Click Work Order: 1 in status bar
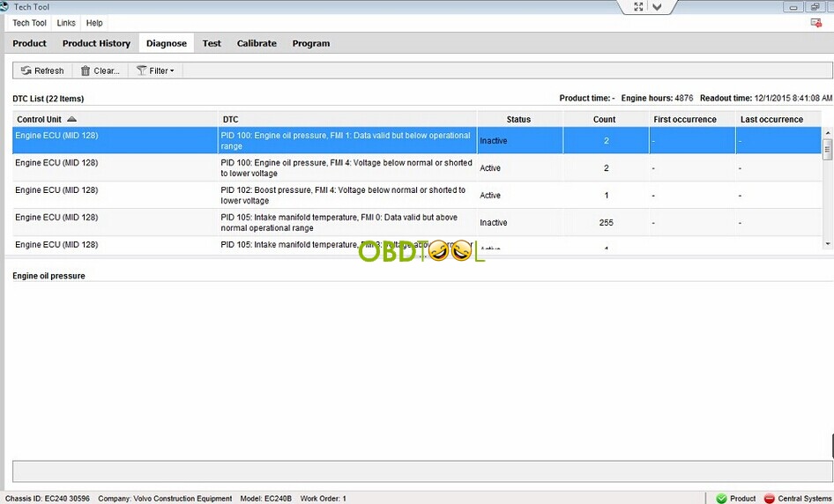 (323, 498)
